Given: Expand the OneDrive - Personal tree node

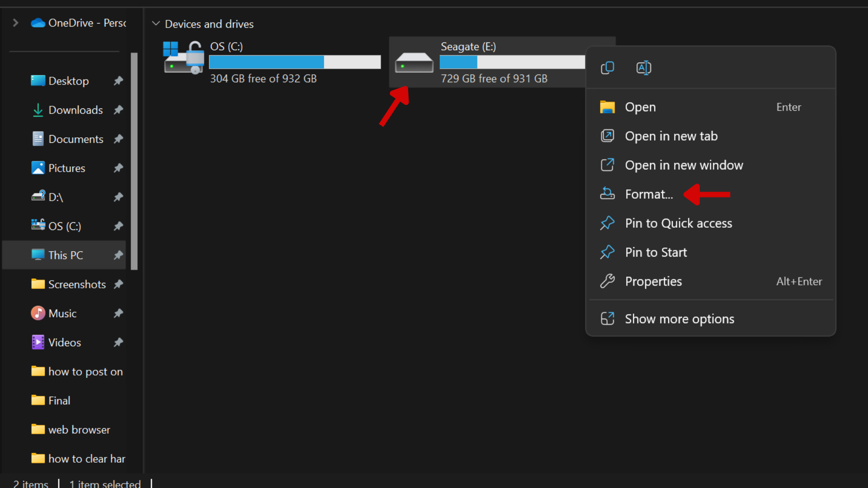Looking at the screenshot, I should (15, 23).
